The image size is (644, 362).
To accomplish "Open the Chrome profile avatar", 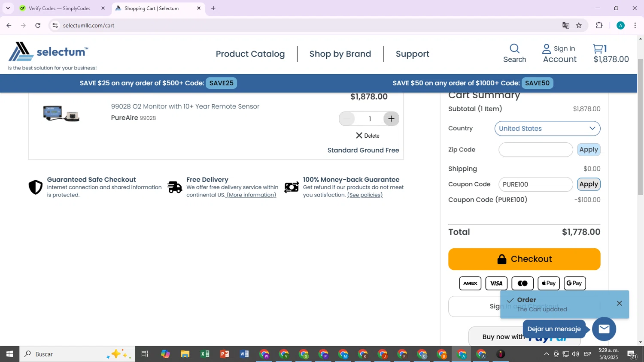I will [x=620, y=25].
